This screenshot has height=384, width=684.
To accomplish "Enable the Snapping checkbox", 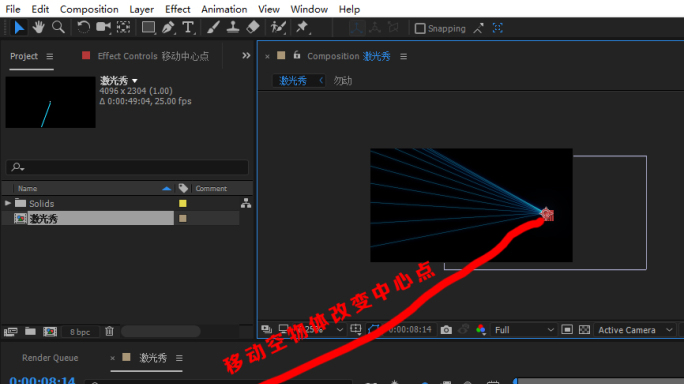I will (x=420, y=28).
